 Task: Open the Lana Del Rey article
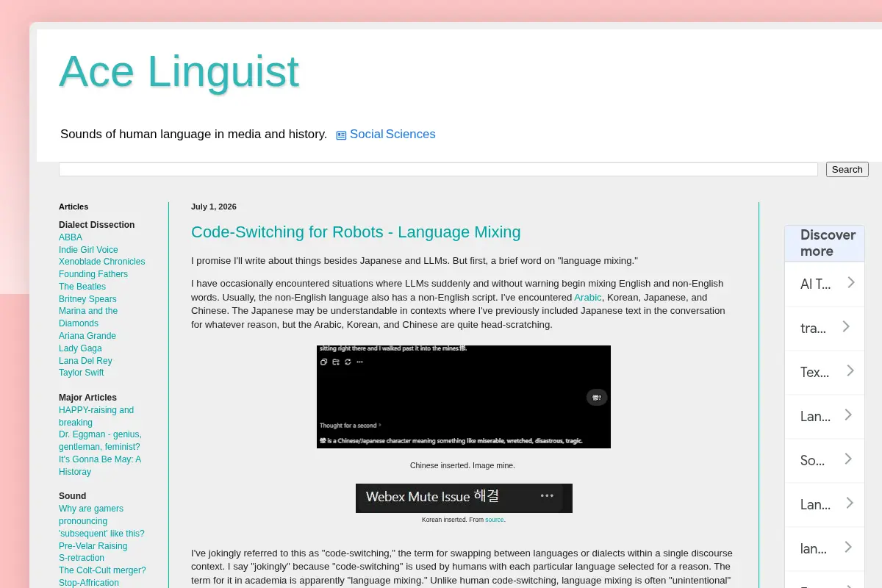[x=85, y=361]
